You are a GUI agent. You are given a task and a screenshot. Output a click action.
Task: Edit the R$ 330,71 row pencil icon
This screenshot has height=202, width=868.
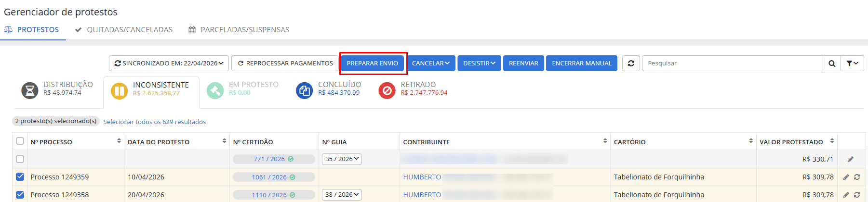tap(851, 159)
